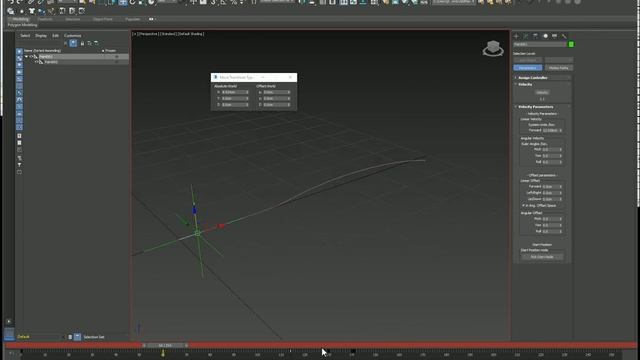Click the Linear Offset Up/Down spinner arrows

tap(561, 199)
